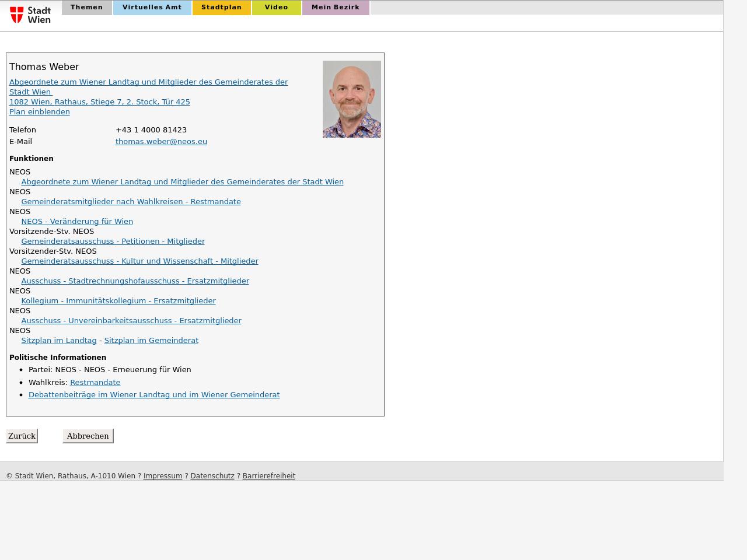The width and height of the screenshot is (747, 560).
Task: Select the Mein Bezirk tab
Action: point(336,8)
